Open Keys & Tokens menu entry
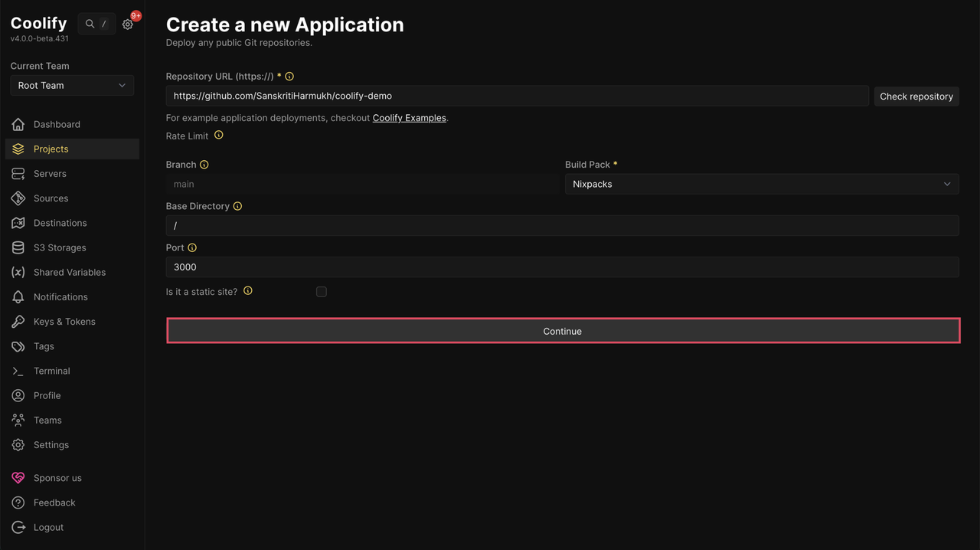980x550 pixels. pos(72,322)
